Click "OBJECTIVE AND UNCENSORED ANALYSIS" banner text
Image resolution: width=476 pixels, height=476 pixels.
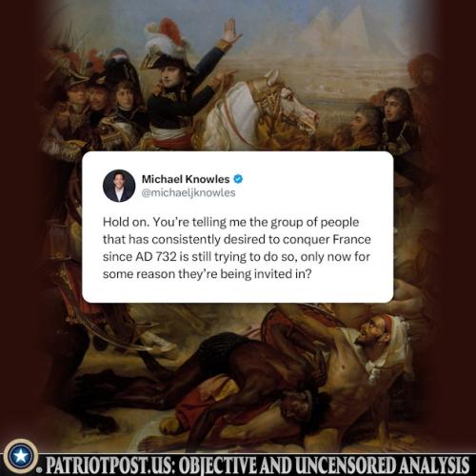coord(324,466)
